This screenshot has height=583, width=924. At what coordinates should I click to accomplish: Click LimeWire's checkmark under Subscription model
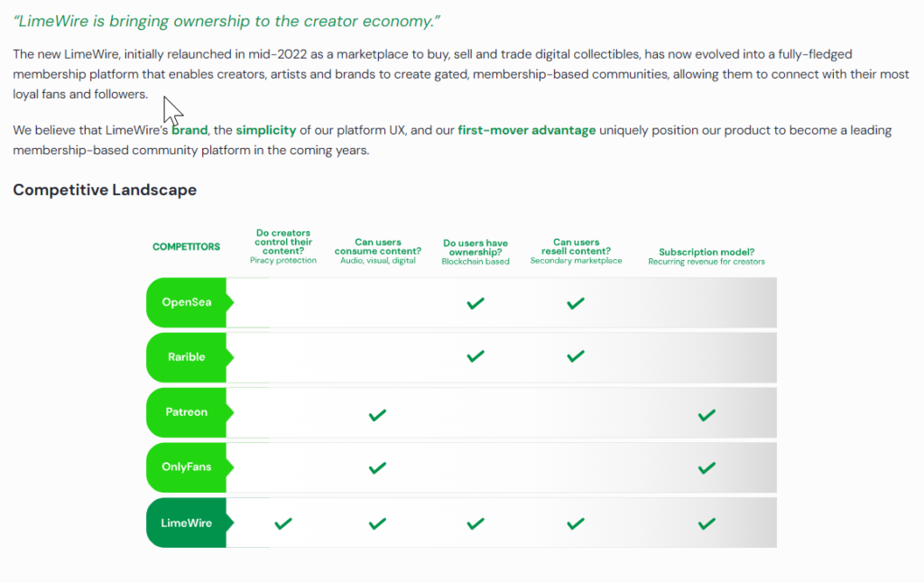point(707,523)
